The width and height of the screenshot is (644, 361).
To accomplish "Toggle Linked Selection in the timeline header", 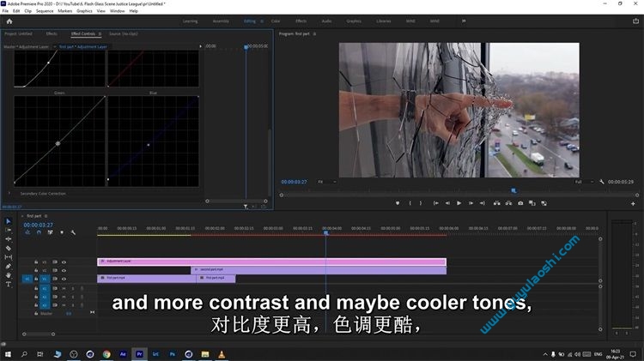I will coord(50,232).
